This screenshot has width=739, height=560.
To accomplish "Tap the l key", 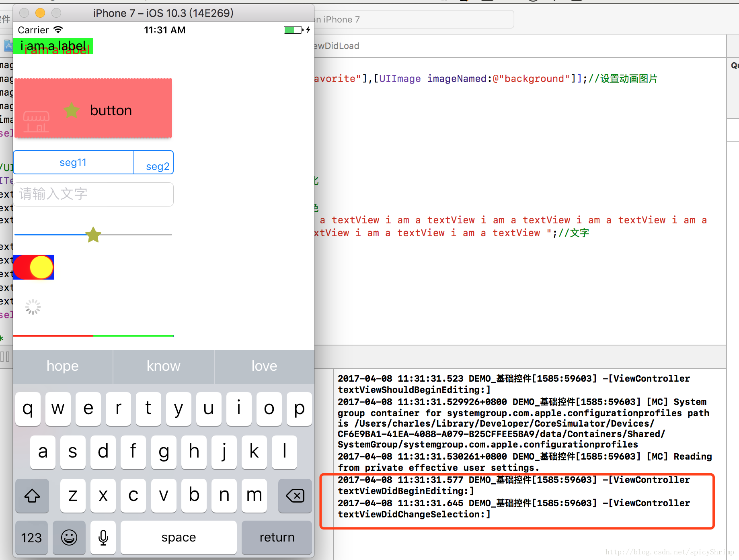I will 284,452.
